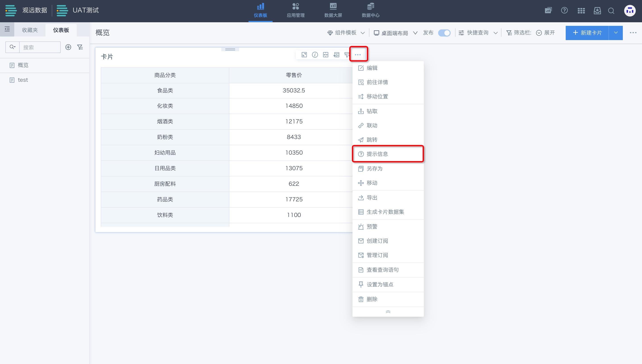Click the 商品分类 column header
This screenshot has width=642, height=364.
[x=165, y=75]
